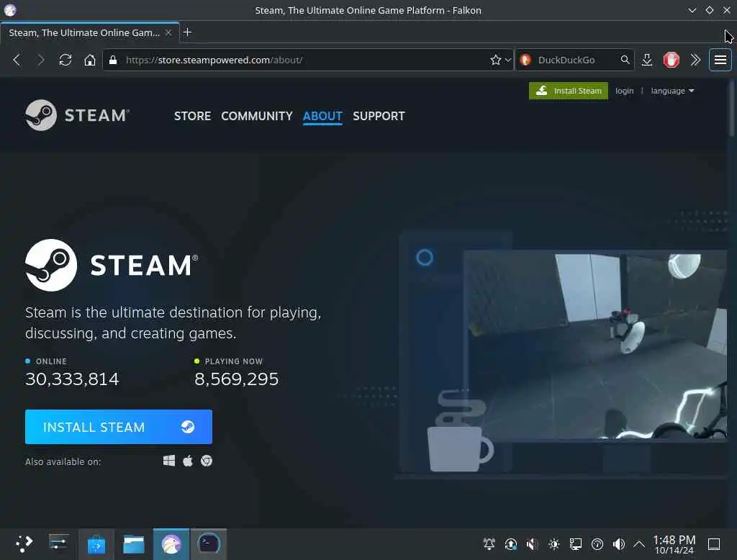Open the volume speaker tray icon

tap(618, 544)
